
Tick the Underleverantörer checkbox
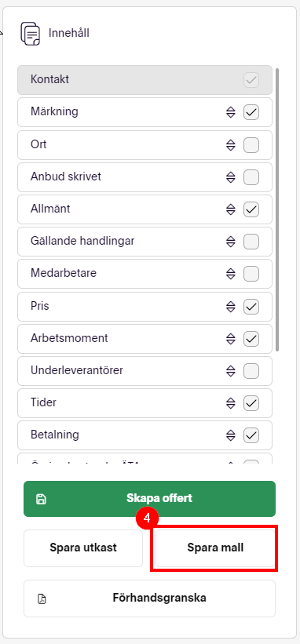(x=251, y=371)
